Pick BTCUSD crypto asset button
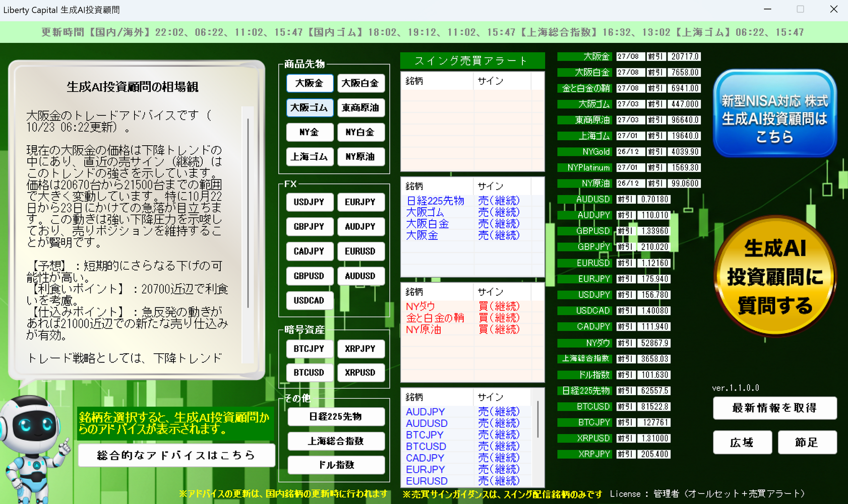This screenshot has height=504, width=848. click(310, 372)
